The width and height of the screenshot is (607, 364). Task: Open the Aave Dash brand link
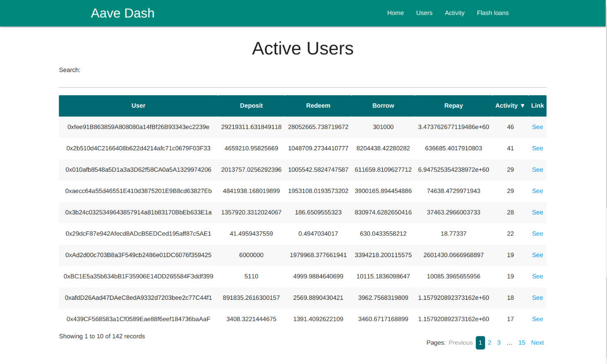click(x=123, y=13)
